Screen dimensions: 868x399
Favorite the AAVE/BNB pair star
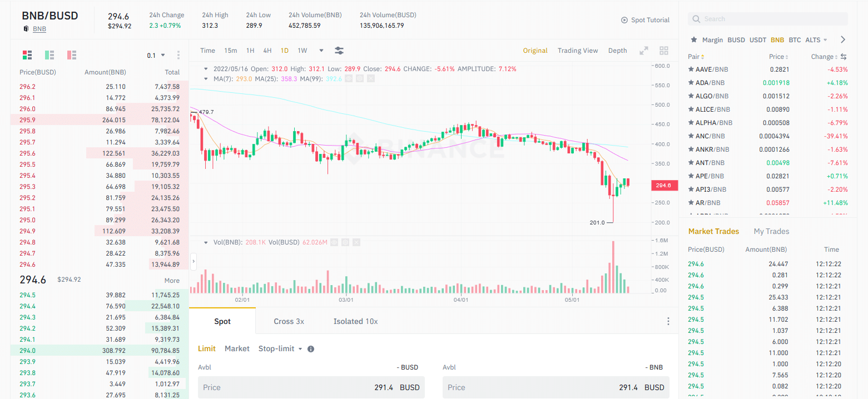(691, 69)
